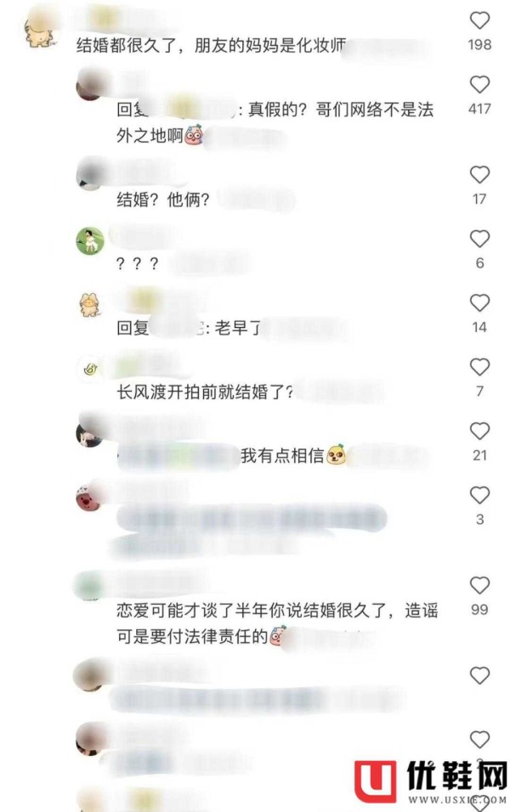Open the green avatar with white figure
The width and height of the screenshot is (510, 812).
pyautogui.click(x=90, y=241)
